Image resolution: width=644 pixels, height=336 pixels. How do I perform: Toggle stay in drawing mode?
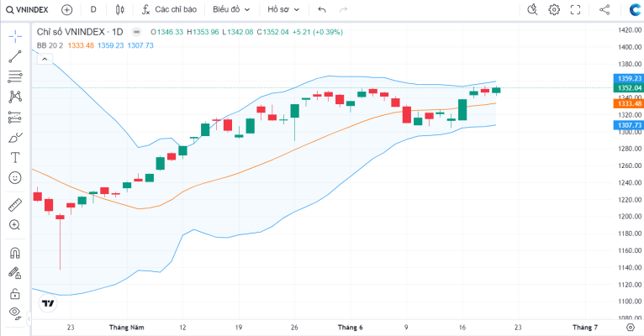pyautogui.click(x=15, y=273)
